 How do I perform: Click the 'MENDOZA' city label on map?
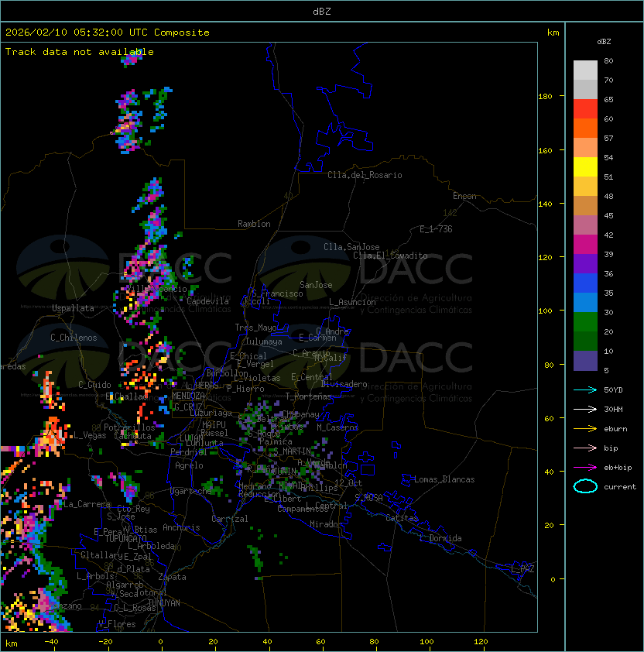tap(188, 396)
